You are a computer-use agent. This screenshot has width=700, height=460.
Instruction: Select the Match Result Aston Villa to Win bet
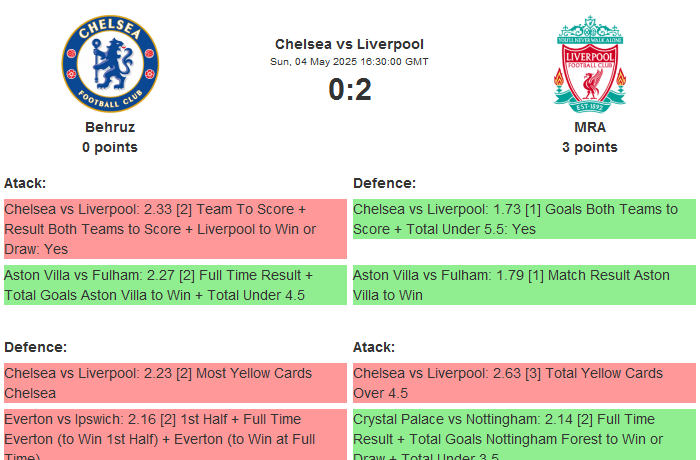(x=523, y=285)
